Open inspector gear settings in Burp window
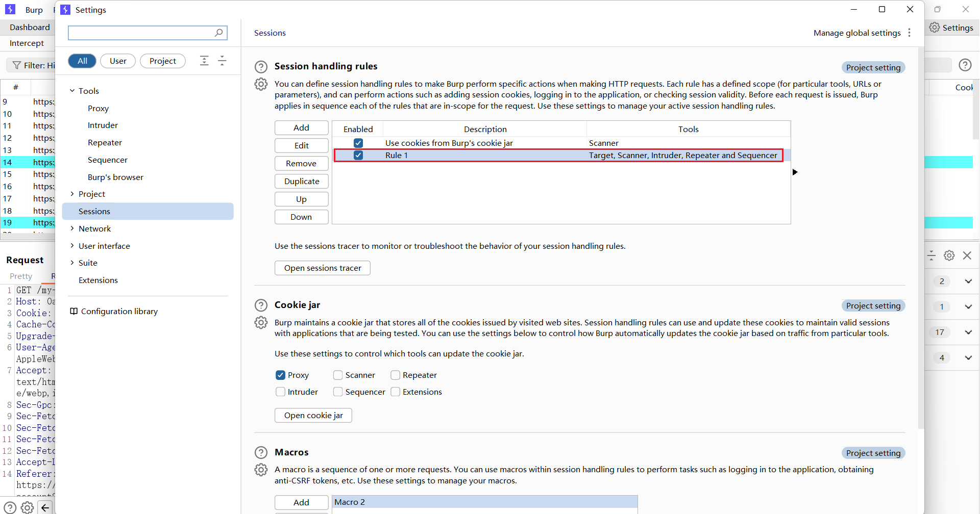This screenshot has width=980, height=514. click(x=949, y=255)
